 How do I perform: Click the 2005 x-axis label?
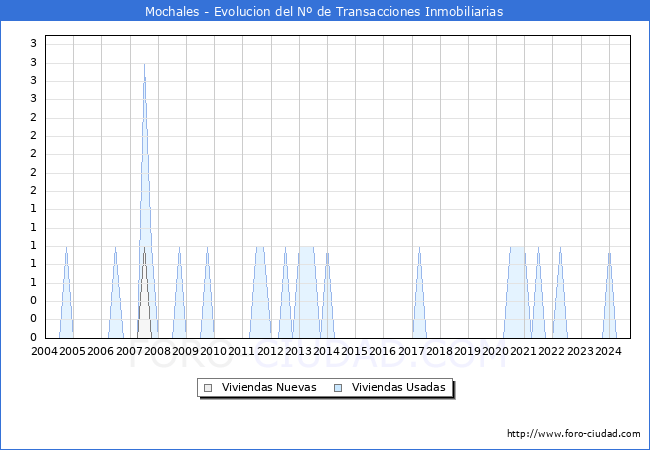(x=72, y=351)
